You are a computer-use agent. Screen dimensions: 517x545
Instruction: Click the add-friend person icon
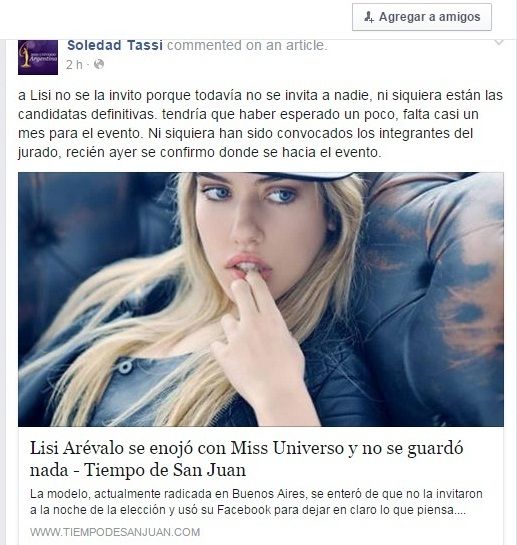click(x=369, y=17)
